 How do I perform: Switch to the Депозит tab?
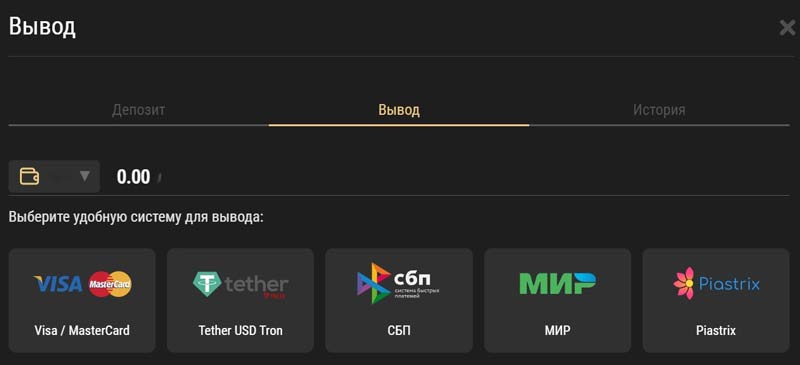coord(138,110)
